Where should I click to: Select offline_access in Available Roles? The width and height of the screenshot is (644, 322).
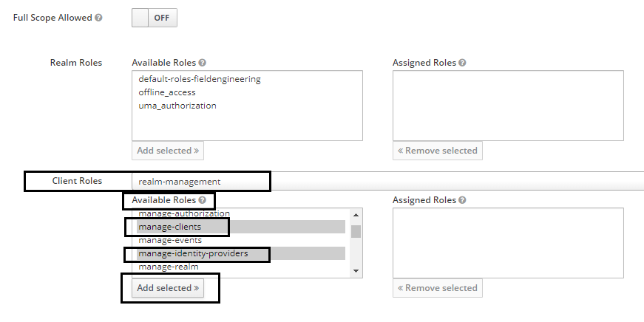tap(167, 92)
